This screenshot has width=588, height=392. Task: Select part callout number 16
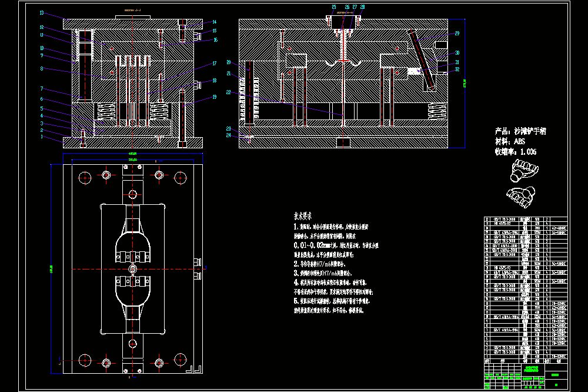coord(216,40)
